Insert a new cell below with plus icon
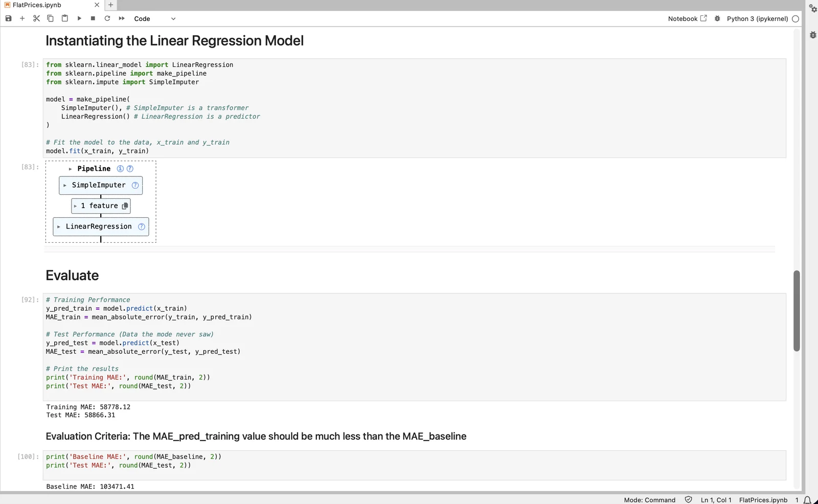This screenshot has height=504, width=818. coord(22,18)
